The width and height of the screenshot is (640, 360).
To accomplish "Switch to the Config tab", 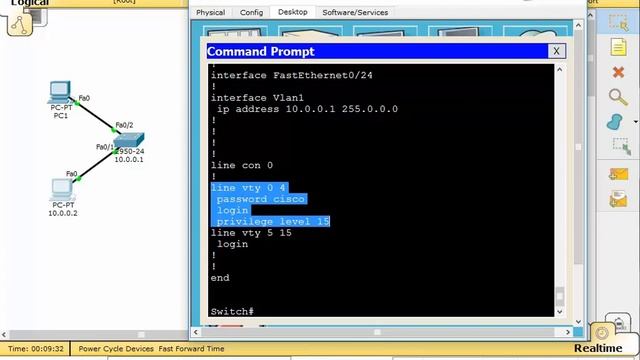I will (x=251, y=12).
